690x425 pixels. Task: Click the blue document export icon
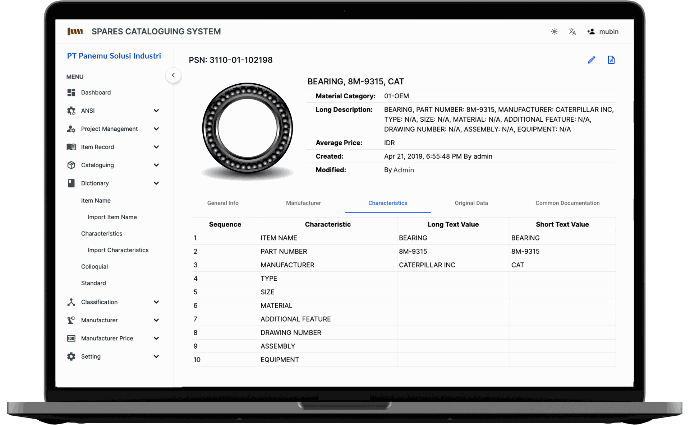tap(611, 60)
